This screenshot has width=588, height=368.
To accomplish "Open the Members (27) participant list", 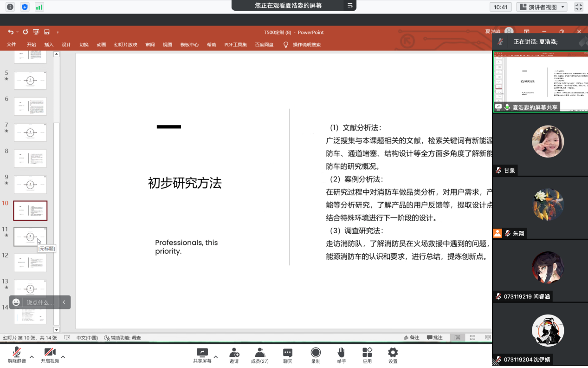I will tap(259, 353).
